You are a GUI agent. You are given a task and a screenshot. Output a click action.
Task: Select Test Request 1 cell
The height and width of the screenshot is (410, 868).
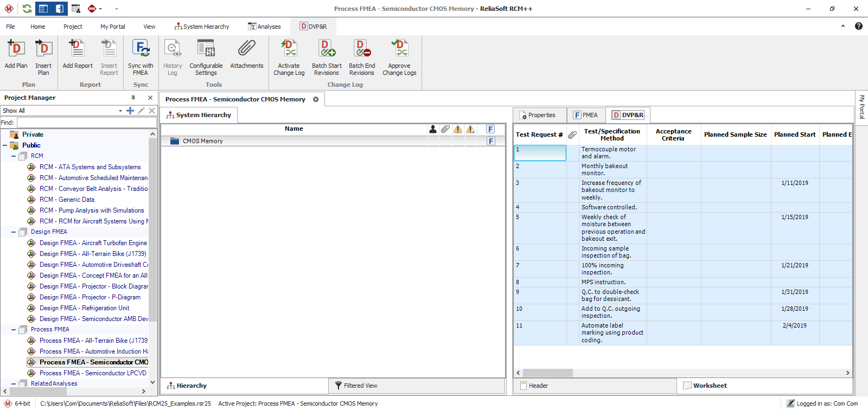pos(540,153)
